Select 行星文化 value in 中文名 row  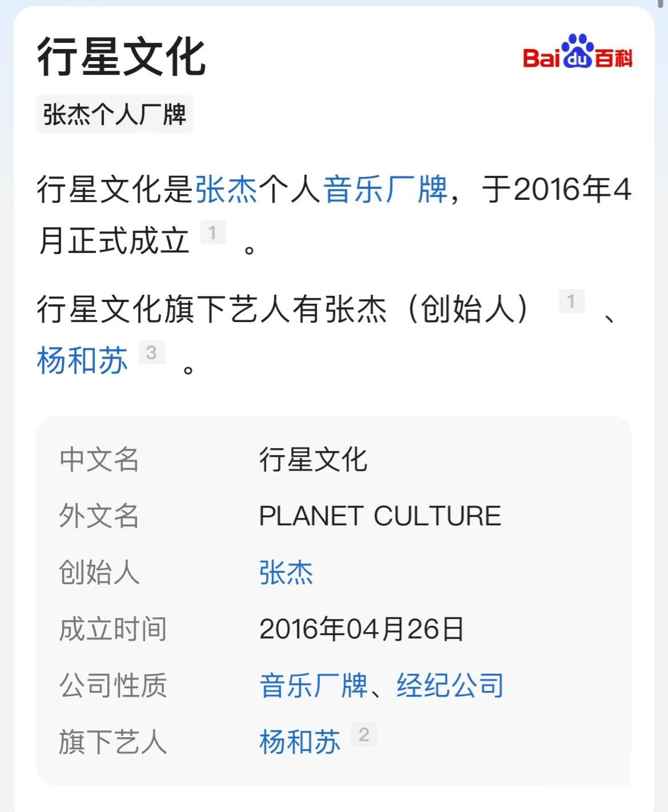(313, 460)
